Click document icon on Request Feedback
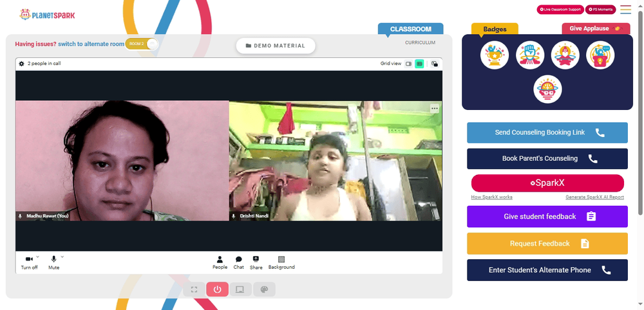 (x=585, y=244)
